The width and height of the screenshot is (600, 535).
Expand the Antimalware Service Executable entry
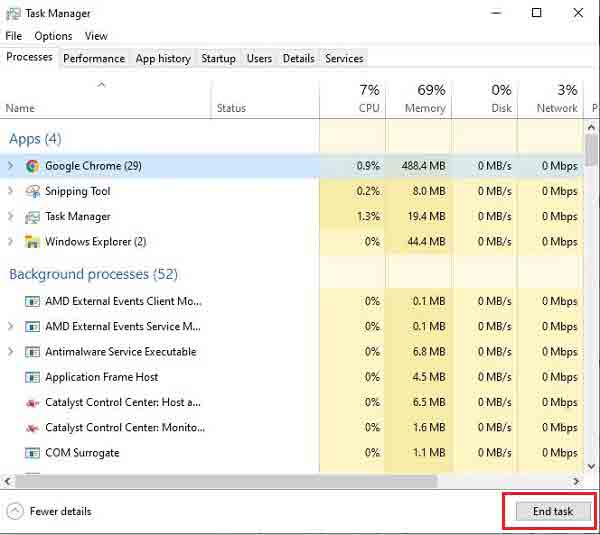click(x=11, y=351)
